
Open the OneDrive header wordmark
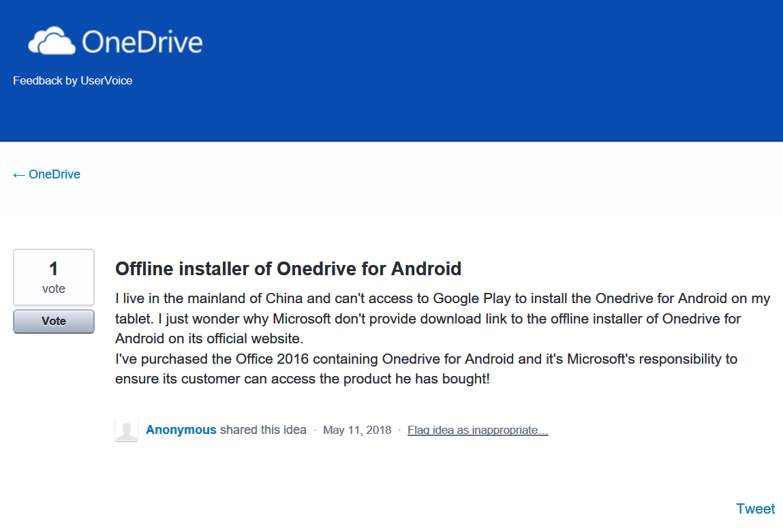click(x=142, y=42)
